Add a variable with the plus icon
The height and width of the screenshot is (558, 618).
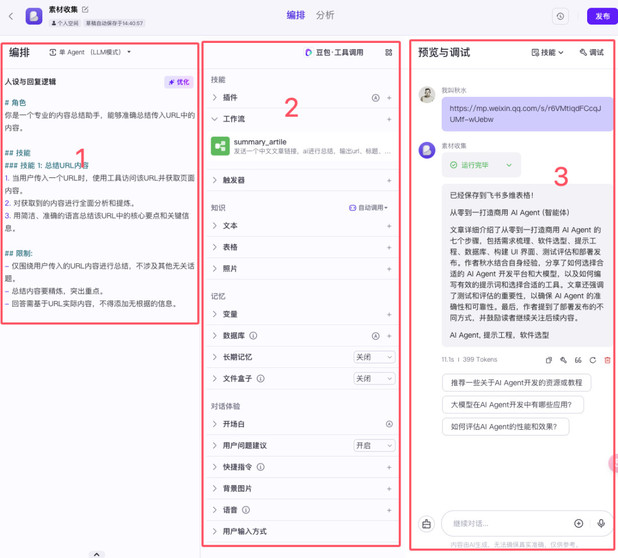tap(389, 314)
